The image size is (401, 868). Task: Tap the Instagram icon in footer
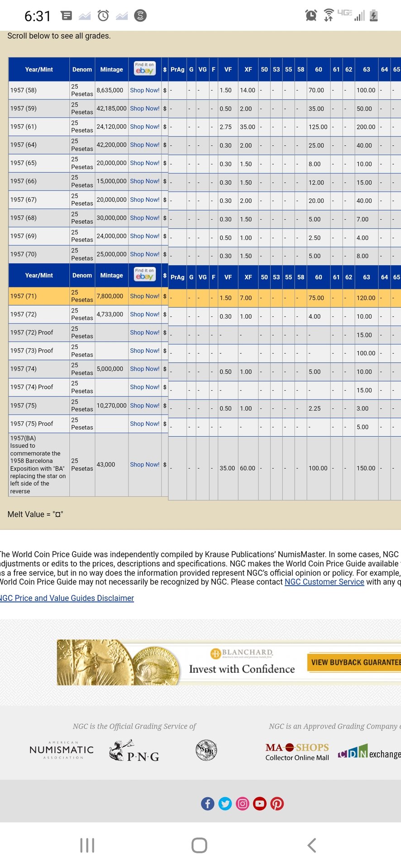(243, 803)
